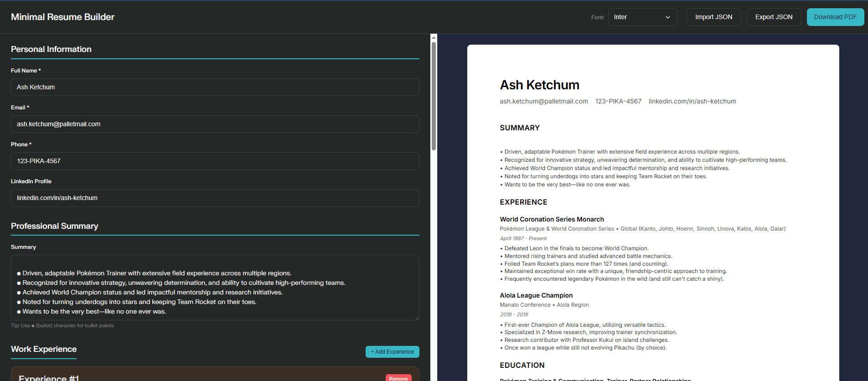Click the EDUCATION heading in preview
The height and width of the screenshot is (381, 868).
[522, 366]
